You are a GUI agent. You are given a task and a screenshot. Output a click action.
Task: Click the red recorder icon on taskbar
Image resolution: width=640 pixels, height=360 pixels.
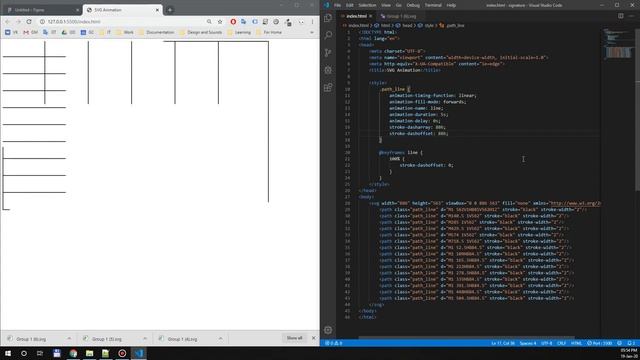click(122, 353)
